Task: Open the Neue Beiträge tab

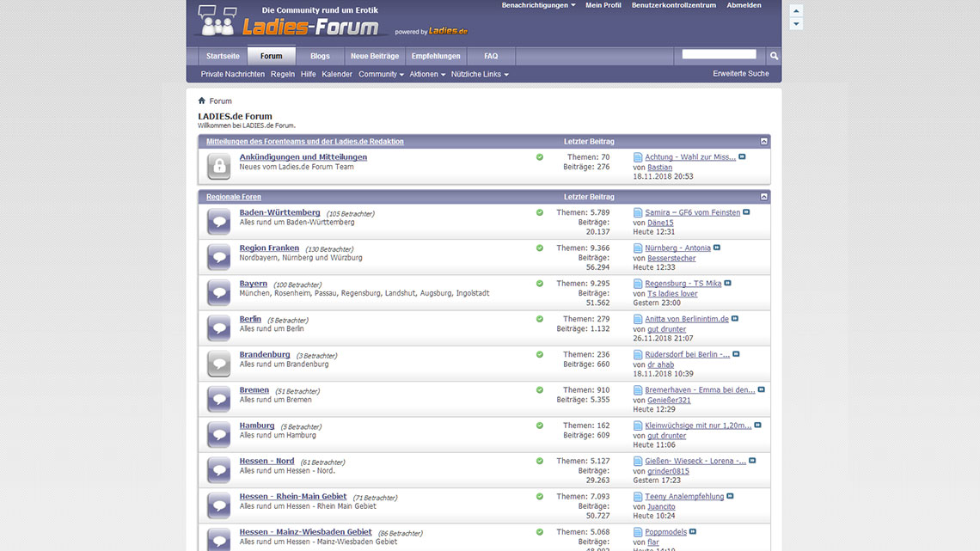Action: (x=375, y=56)
